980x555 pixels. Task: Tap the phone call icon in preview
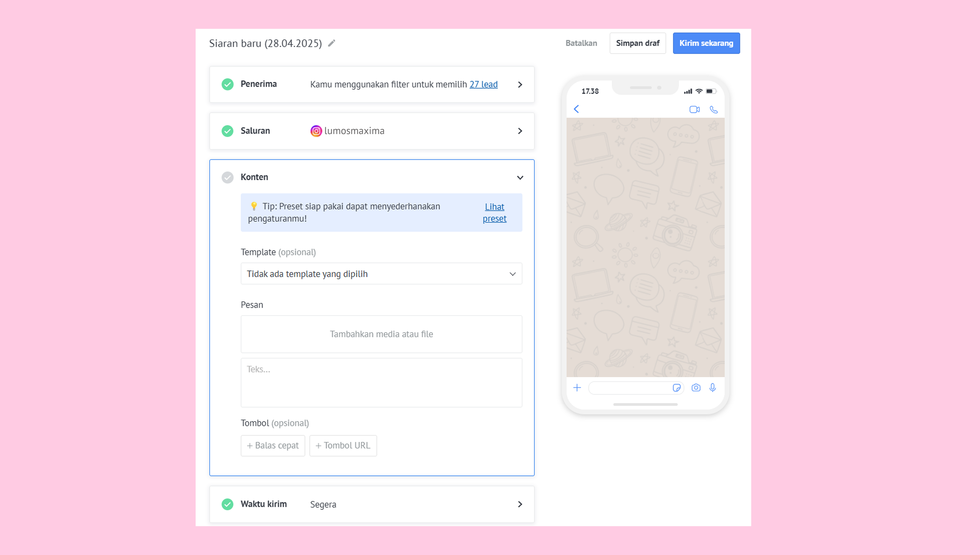[x=714, y=110]
